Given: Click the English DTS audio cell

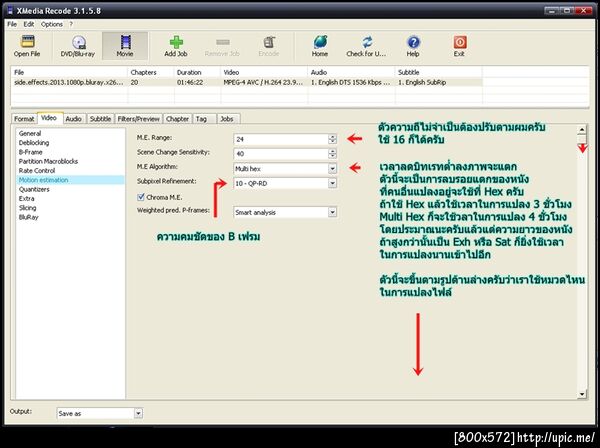Looking at the screenshot, I should (x=350, y=82).
